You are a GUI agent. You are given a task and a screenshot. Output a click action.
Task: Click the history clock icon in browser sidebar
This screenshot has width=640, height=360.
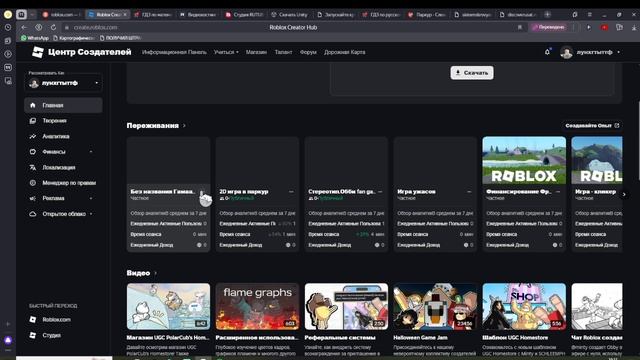pyautogui.click(x=8, y=27)
